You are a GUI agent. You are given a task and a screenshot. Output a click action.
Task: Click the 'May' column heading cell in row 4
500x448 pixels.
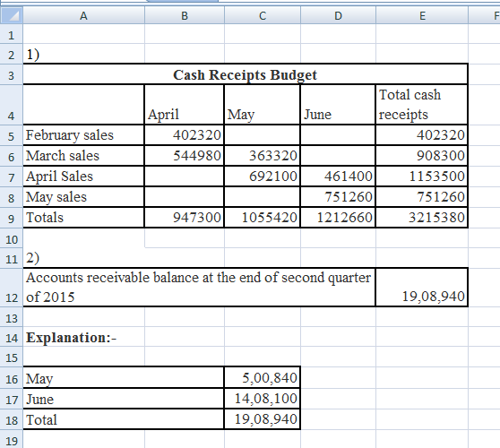tap(263, 105)
